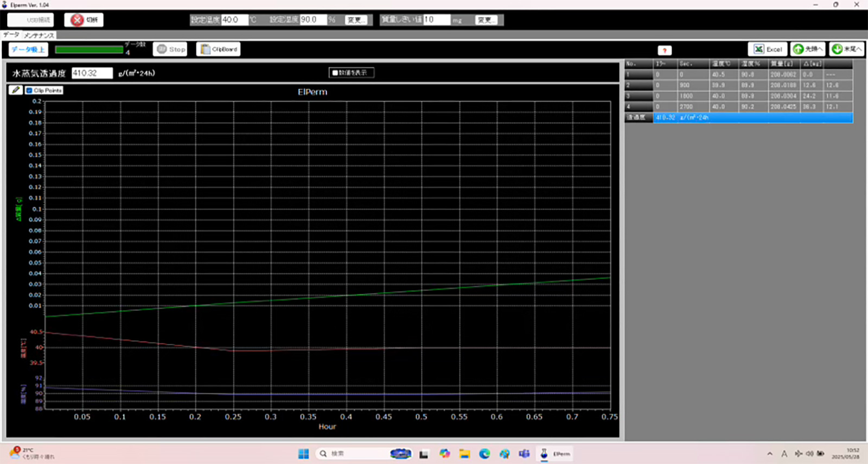Click the ElPerm chart title
868x464 pixels.
click(312, 92)
